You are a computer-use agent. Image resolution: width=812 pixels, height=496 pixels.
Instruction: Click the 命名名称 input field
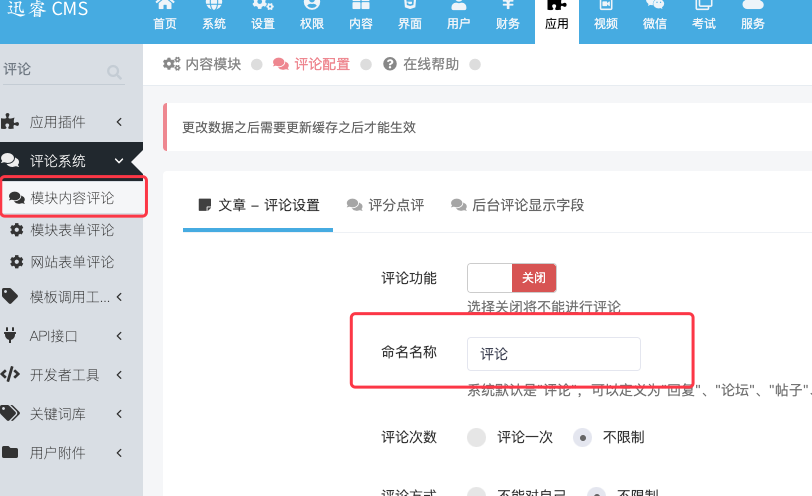pos(554,354)
